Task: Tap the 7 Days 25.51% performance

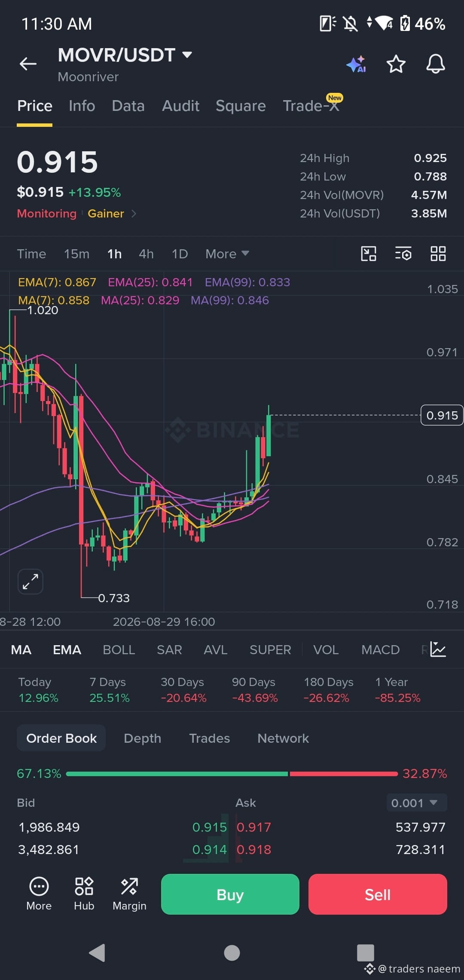Action: click(110, 690)
